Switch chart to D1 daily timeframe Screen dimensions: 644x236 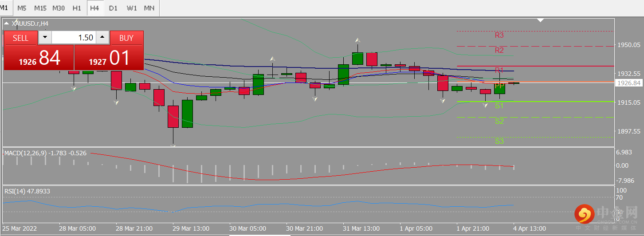pyautogui.click(x=114, y=8)
